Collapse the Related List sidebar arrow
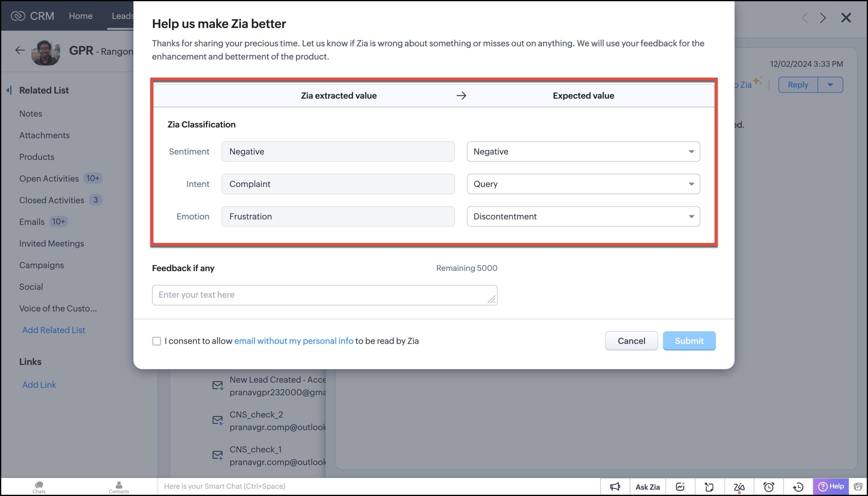The height and width of the screenshot is (496, 868). tap(9, 90)
